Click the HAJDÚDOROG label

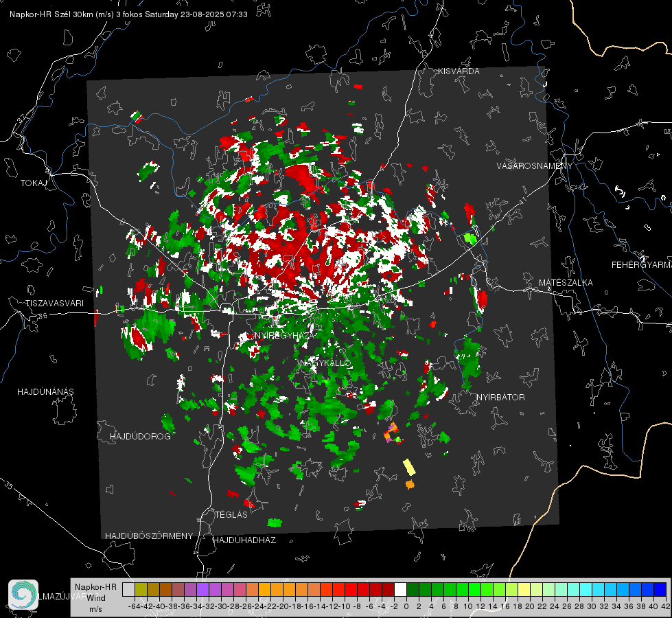pos(140,437)
